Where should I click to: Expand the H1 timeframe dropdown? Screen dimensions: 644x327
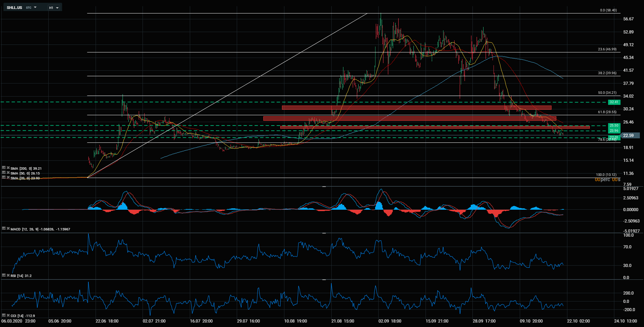point(54,8)
